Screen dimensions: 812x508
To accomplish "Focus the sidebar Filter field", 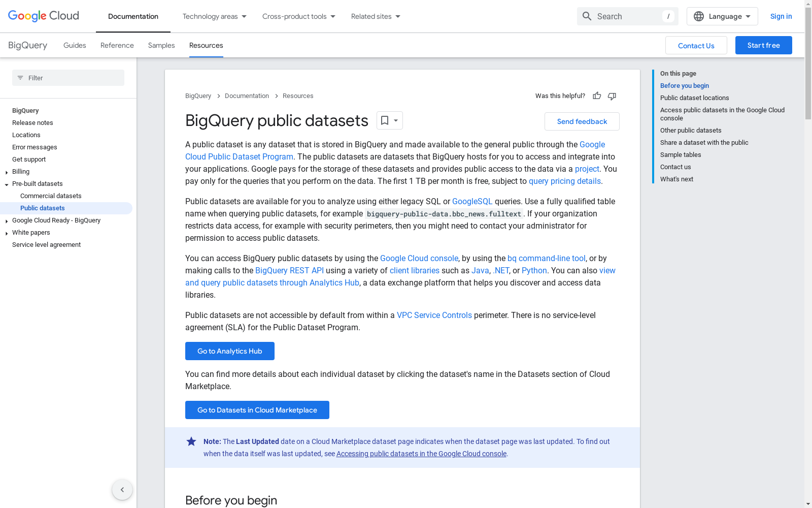I will click(x=68, y=78).
